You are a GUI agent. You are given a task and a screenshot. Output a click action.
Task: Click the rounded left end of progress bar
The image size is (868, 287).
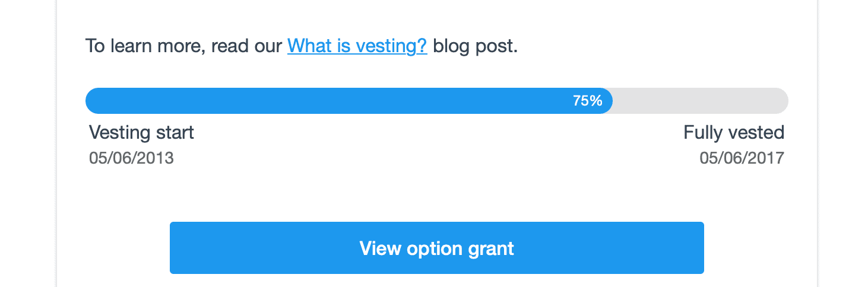93,101
